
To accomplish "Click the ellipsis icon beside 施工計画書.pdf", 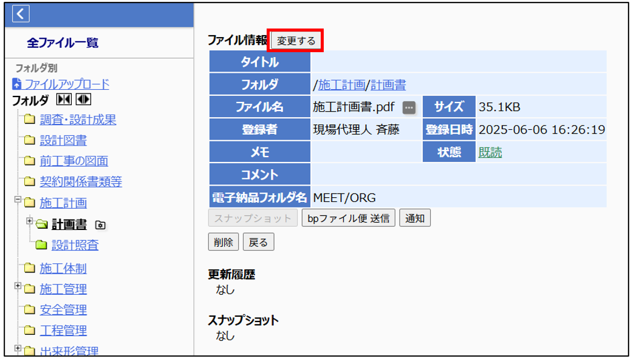I will [409, 108].
